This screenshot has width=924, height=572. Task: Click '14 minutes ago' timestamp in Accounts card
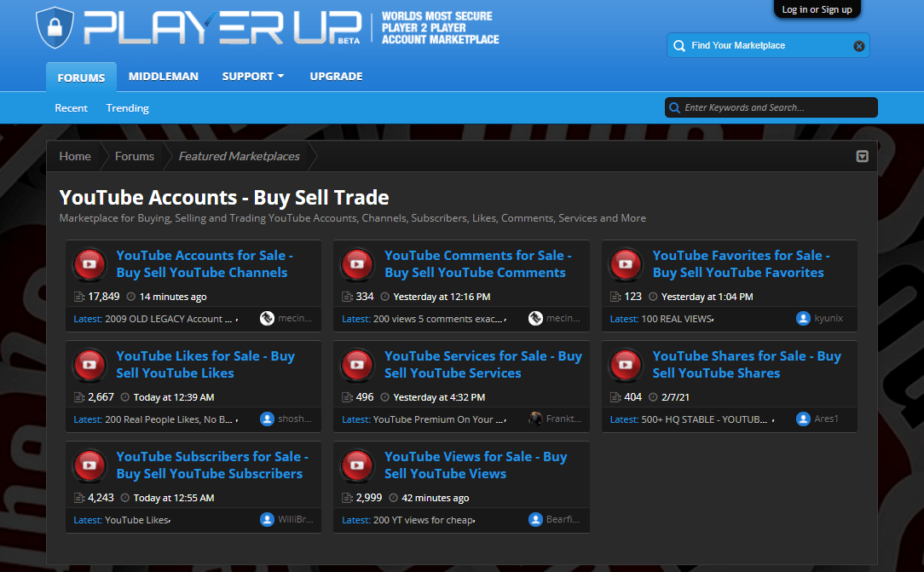pyautogui.click(x=173, y=297)
